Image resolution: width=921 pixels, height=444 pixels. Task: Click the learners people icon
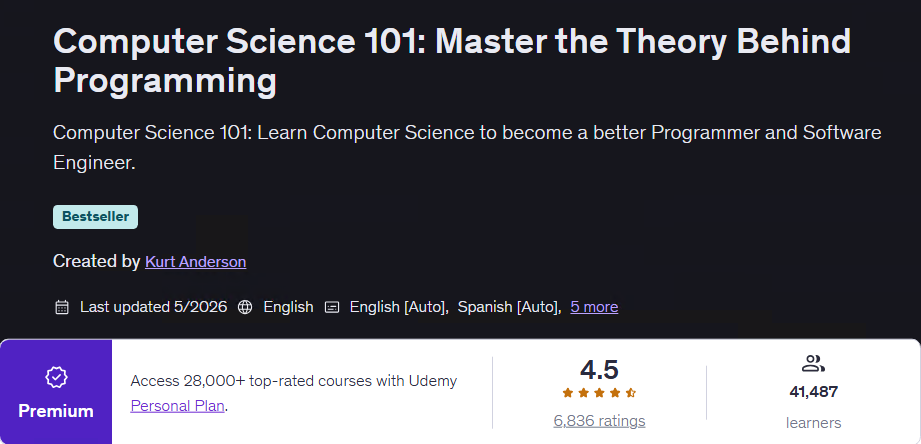pos(814,364)
